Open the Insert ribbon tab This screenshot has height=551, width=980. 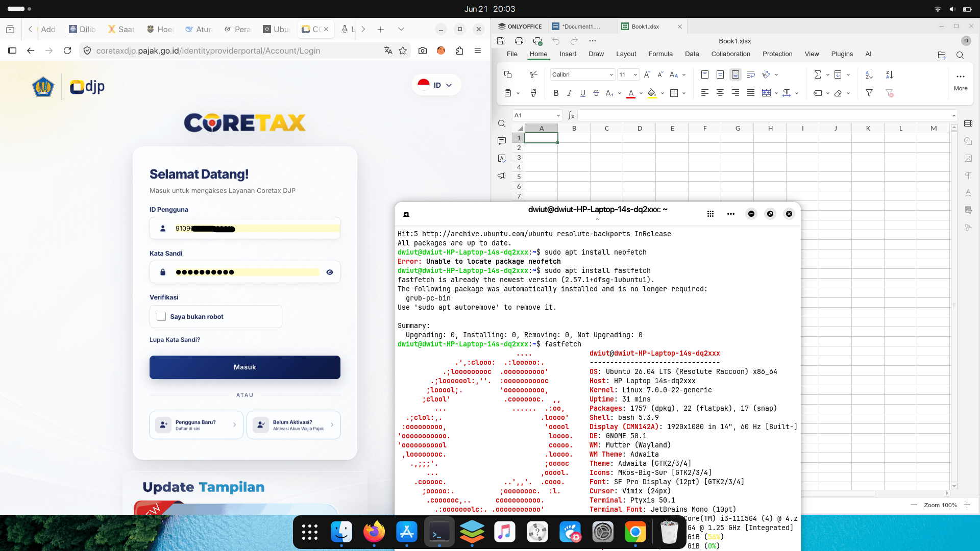click(568, 54)
